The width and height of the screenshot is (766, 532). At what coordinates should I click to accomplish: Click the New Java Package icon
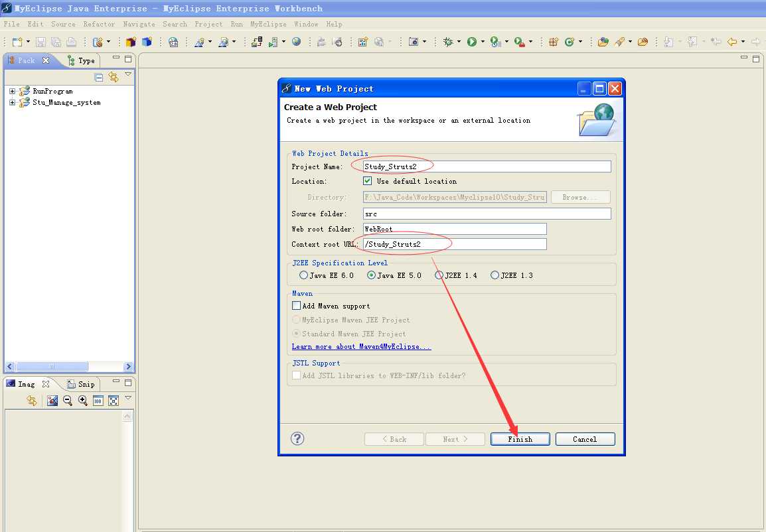[553, 42]
